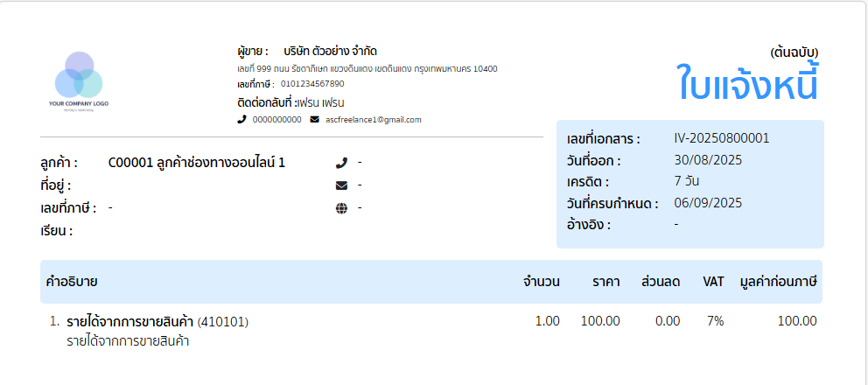Click the customer website globe icon
The height and width of the screenshot is (385, 868).
[x=341, y=208]
